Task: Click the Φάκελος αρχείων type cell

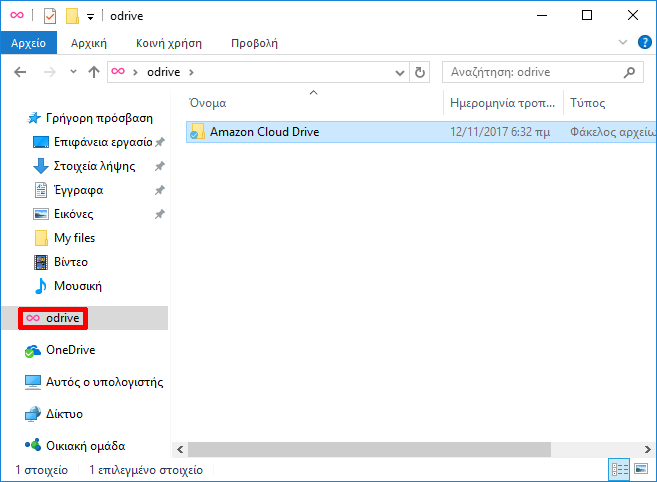Action: pos(612,132)
